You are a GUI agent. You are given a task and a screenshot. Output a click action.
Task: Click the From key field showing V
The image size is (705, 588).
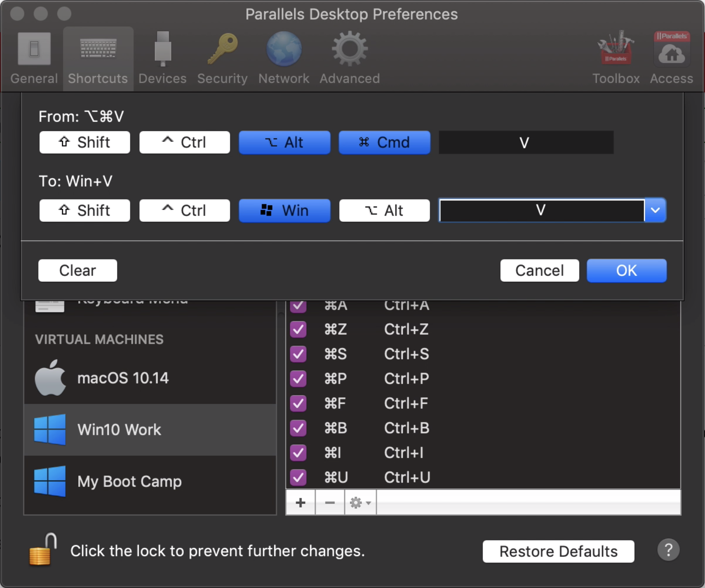point(526,142)
